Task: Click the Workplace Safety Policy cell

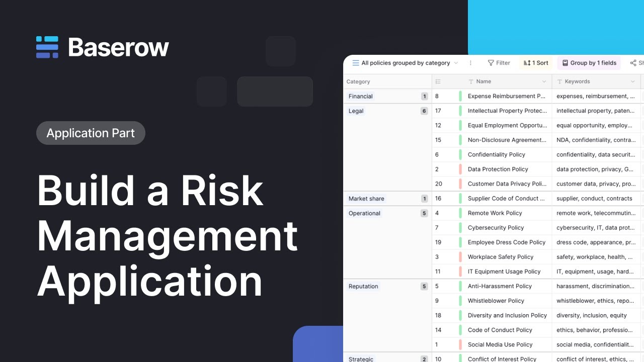Action: pyautogui.click(x=507, y=256)
